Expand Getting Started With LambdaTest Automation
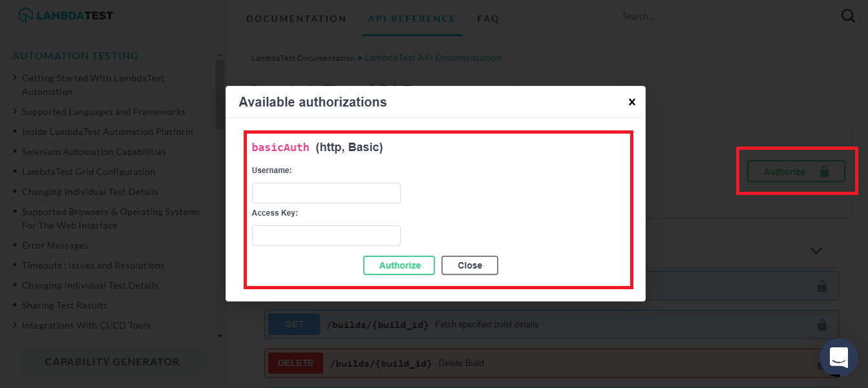The image size is (868, 388). (x=93, y=85)
